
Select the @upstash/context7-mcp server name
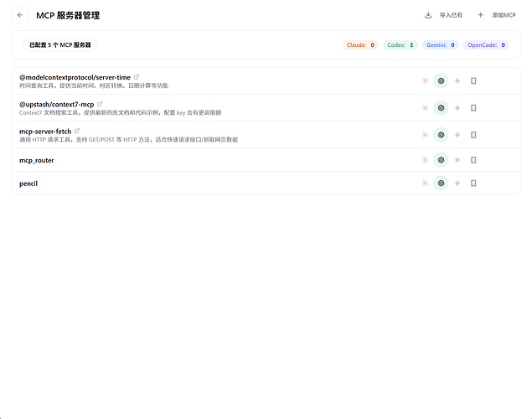[56, 105]
